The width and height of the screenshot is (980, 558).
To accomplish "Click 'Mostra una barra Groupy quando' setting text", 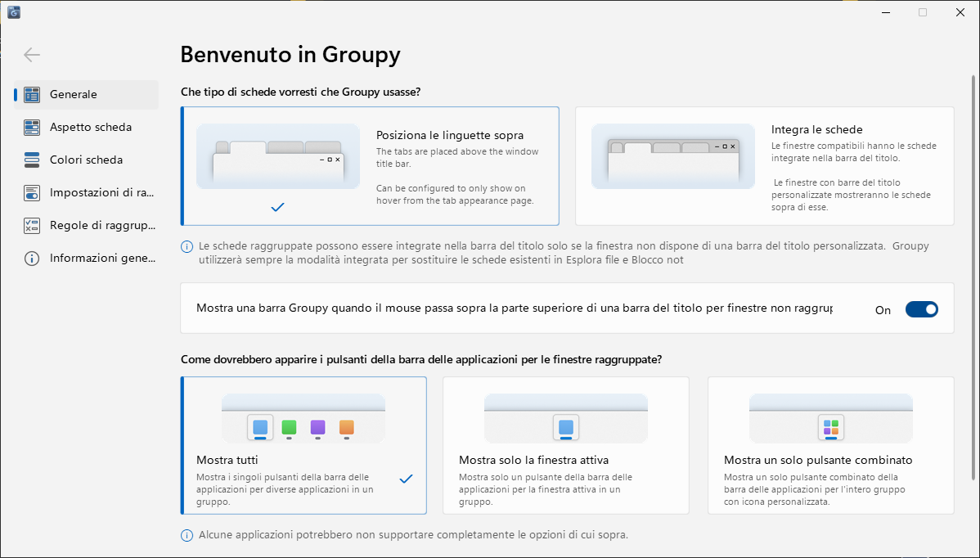I will (x=515, y=308).
